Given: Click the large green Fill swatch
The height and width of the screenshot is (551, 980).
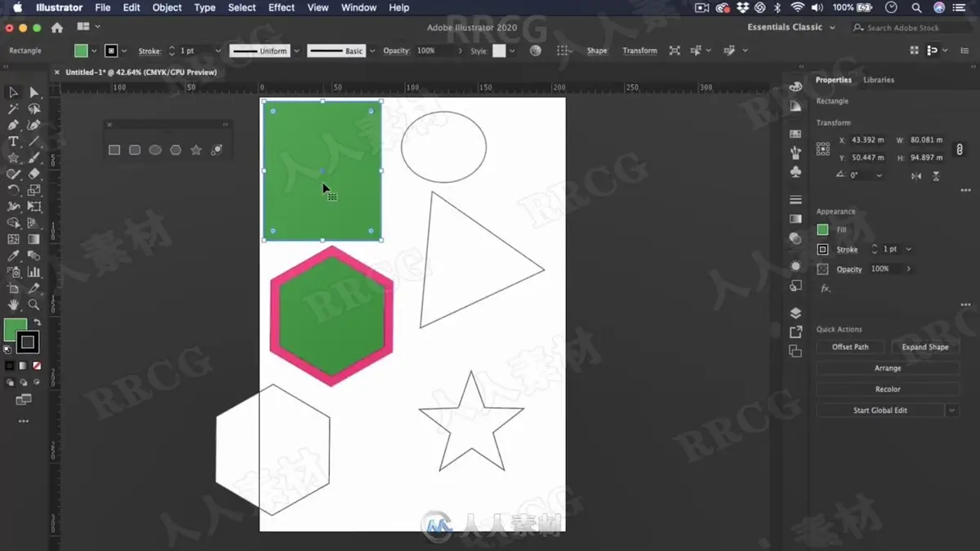Looking at the screenshot, I should (15, 330).
